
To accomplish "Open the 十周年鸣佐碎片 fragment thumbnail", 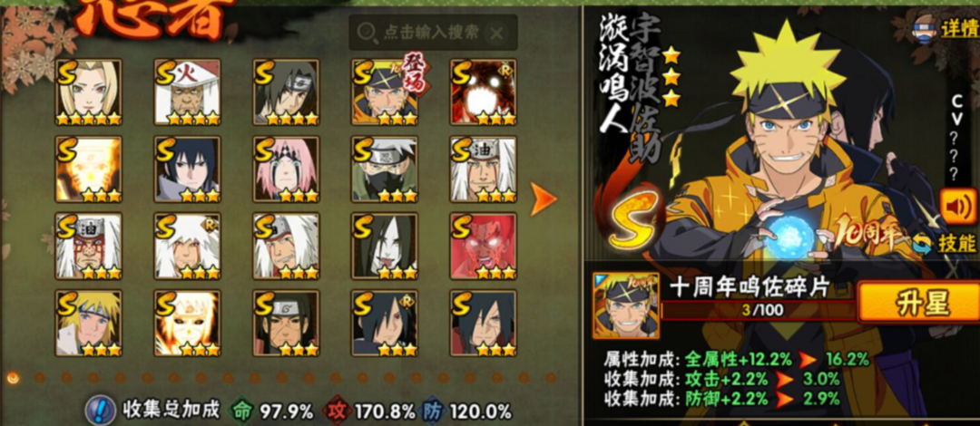I will (x=626, y=306).
